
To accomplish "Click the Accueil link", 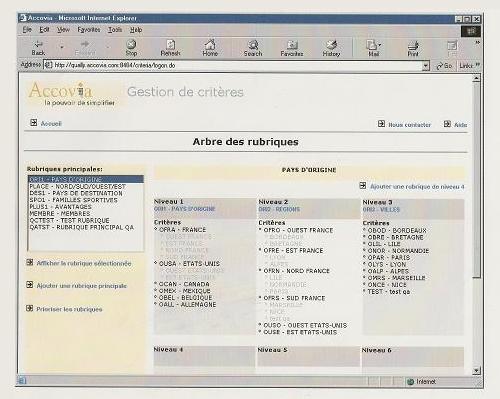I will pyautogui.click(x=51, y=124).
